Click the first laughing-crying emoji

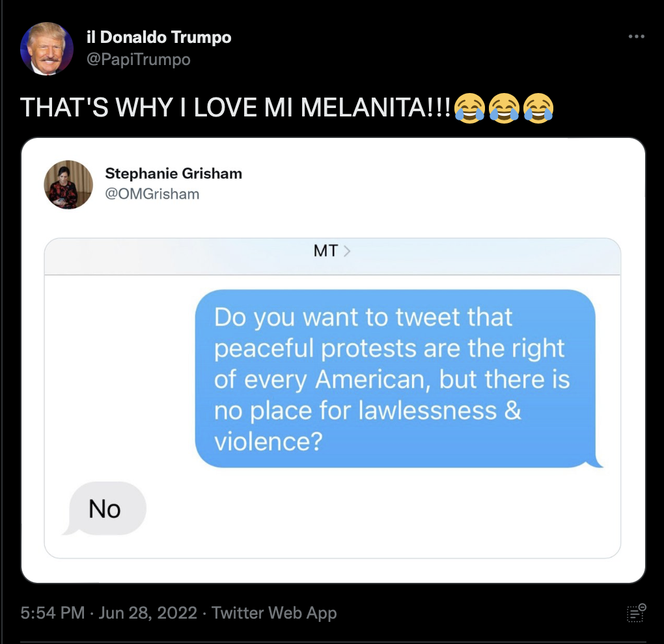tap(469, 109)
